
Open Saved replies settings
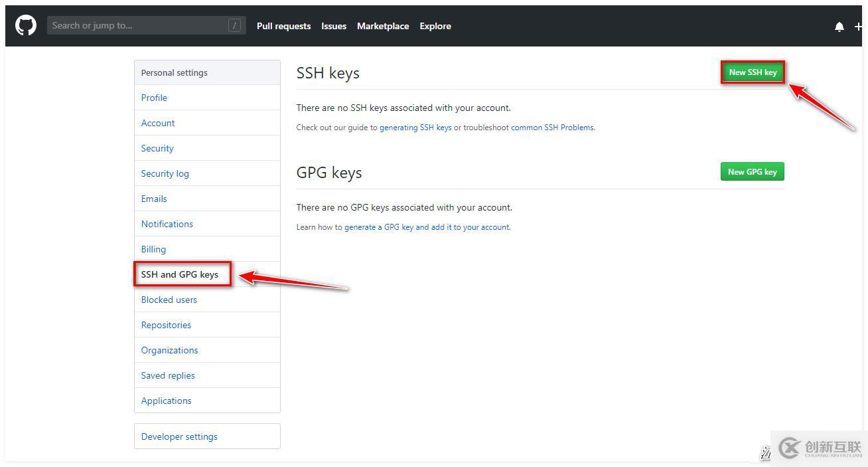[207, 375]
